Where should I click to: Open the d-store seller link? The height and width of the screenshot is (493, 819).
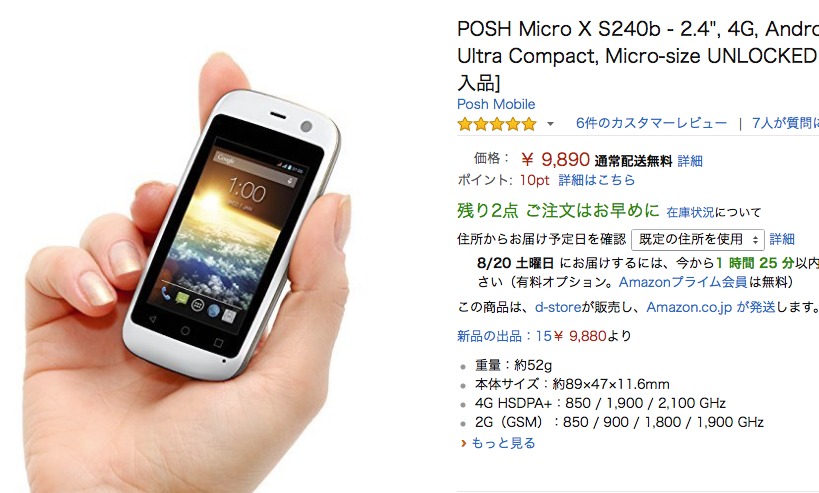click(x=558, y=307)
